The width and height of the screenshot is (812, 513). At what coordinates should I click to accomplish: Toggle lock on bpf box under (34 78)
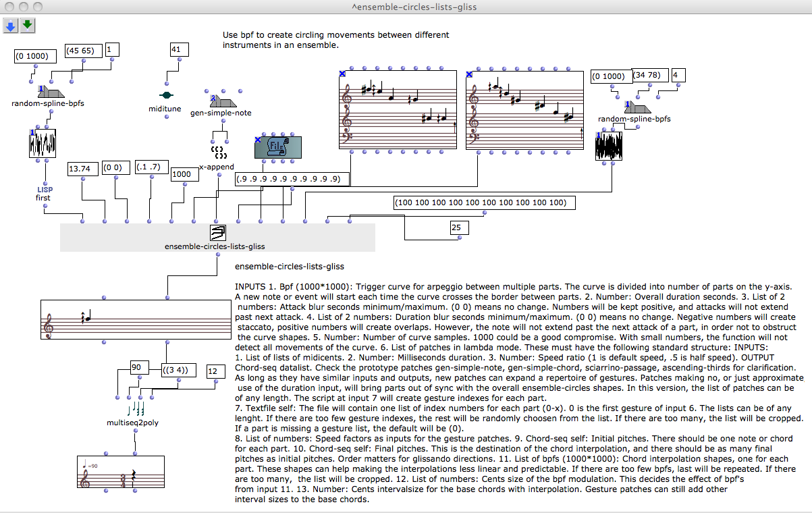point(599,135)
